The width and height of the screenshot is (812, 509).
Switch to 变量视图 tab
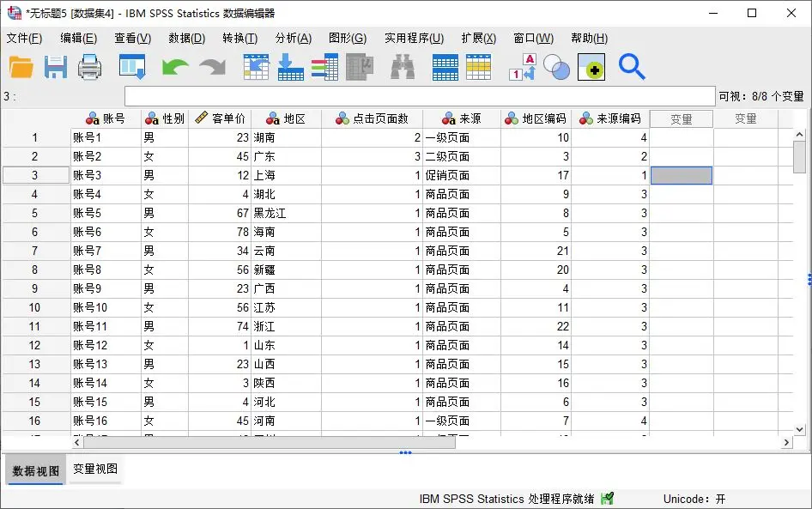(94, 470)
